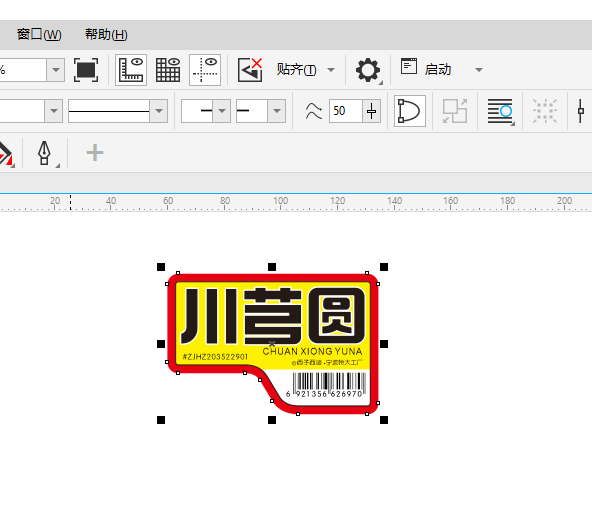Open the 帮助(H) menu
This screenshot has height=505, width=592.
pyautogui.click(x=106, y=35)
